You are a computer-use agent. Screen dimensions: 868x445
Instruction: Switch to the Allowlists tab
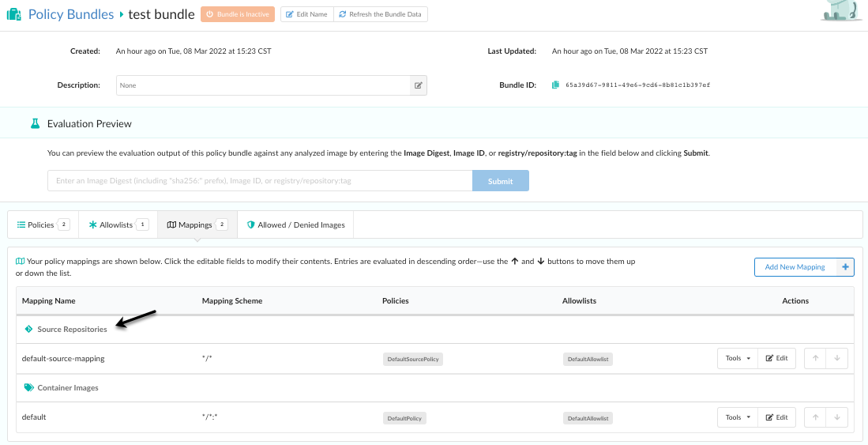(x=118, y=224)
